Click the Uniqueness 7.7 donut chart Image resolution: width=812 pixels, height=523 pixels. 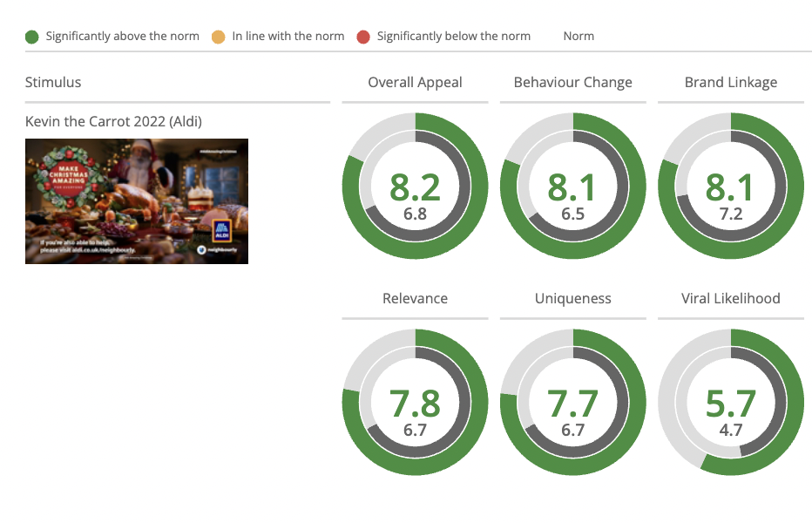[572, 402]
